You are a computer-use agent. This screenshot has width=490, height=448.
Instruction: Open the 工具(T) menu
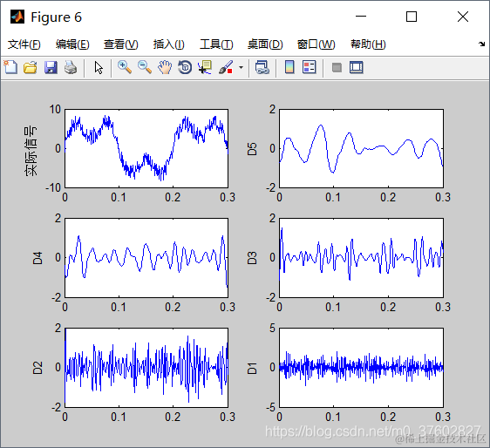click(216, 44)
